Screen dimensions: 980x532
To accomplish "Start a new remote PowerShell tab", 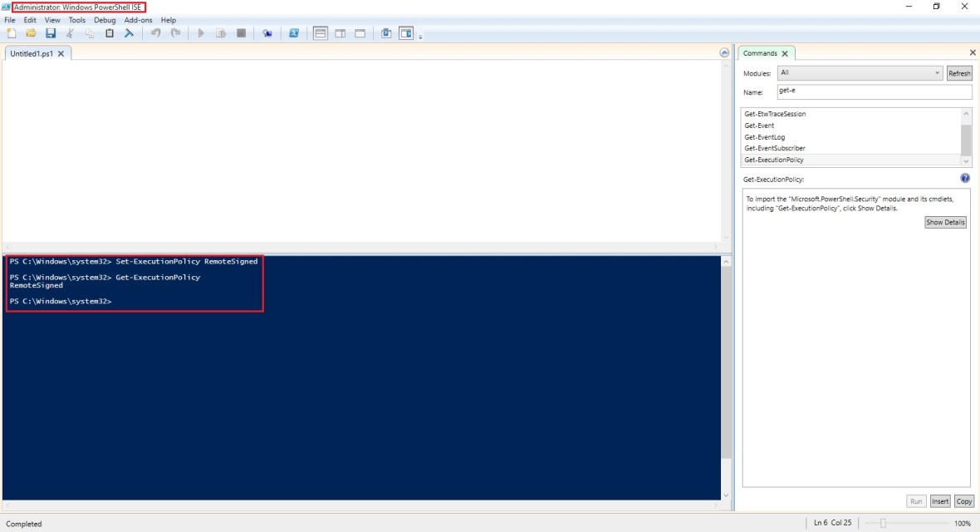I will (x=267, y=33).
